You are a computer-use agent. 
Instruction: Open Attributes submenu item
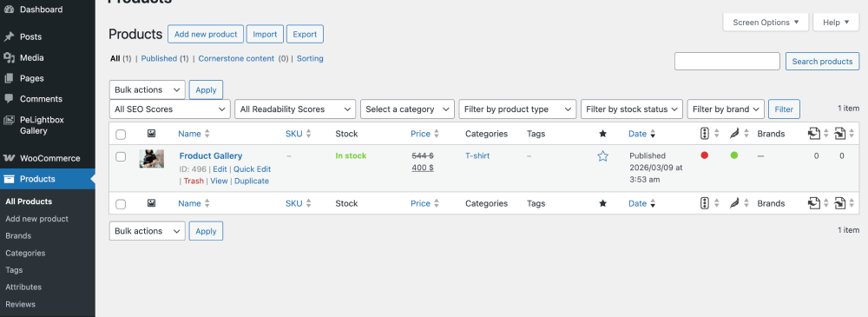(x=23, y=287)
